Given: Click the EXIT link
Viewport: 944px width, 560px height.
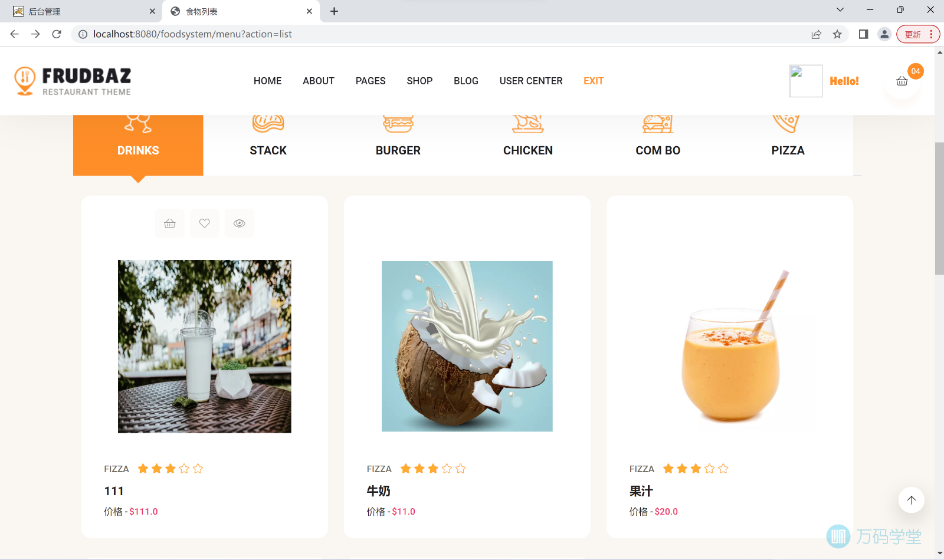Looking at the screenshot, I should click(594, 81).
